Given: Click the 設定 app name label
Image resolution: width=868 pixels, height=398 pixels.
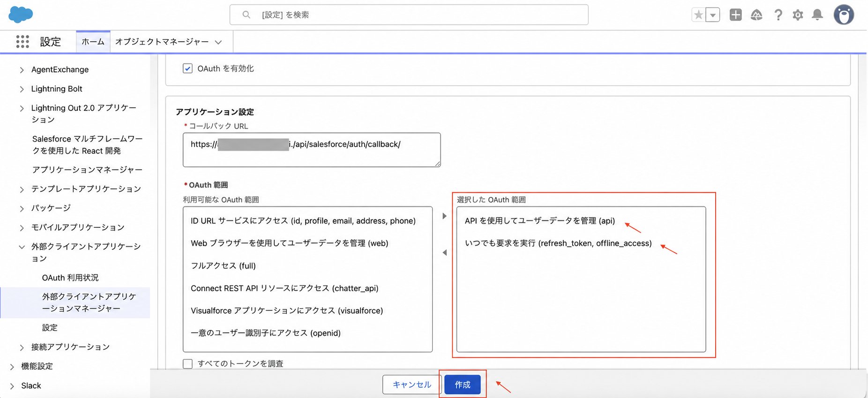Looking at the screenshot, I should click(x=50, y=42).
